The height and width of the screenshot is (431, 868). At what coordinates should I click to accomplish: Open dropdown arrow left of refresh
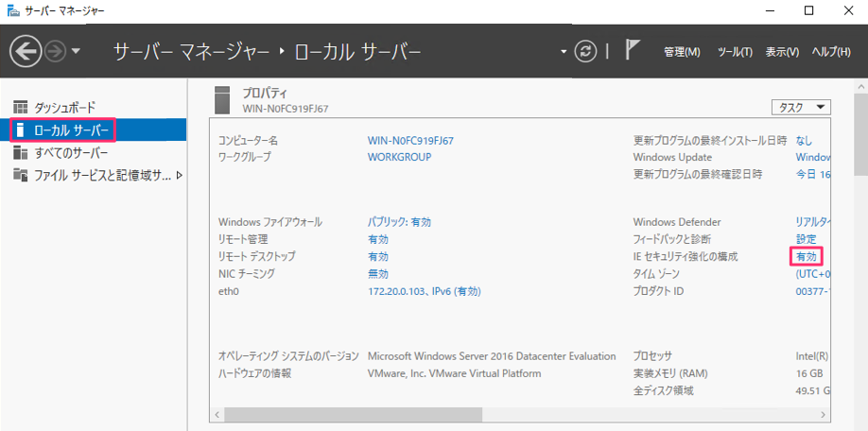click(x=564, y=51)
